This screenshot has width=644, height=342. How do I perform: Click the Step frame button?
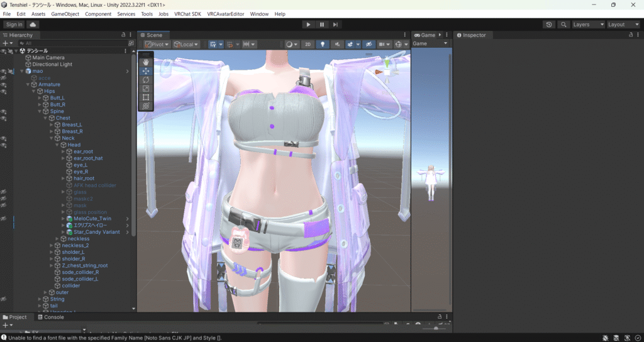click(x=336, y=25)
